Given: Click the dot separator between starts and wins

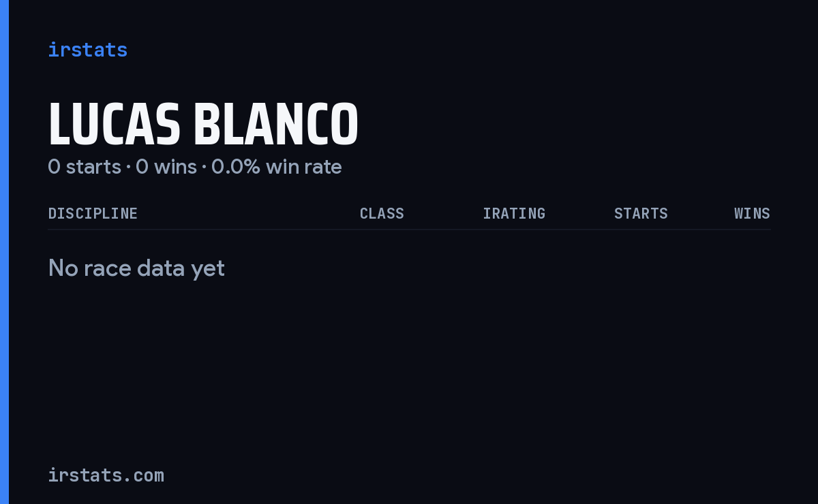Looking at the screenshot, I should [x=128, y=167].
